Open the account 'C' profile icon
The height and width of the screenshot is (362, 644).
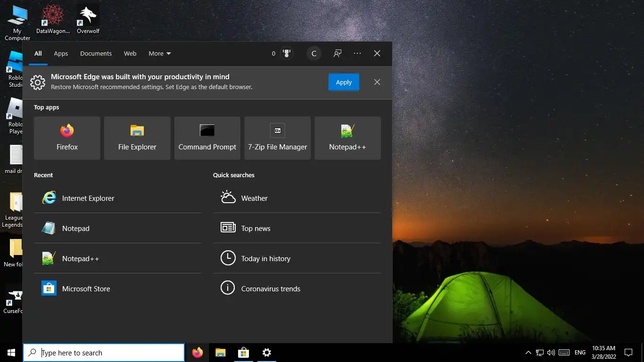[314, 53]
